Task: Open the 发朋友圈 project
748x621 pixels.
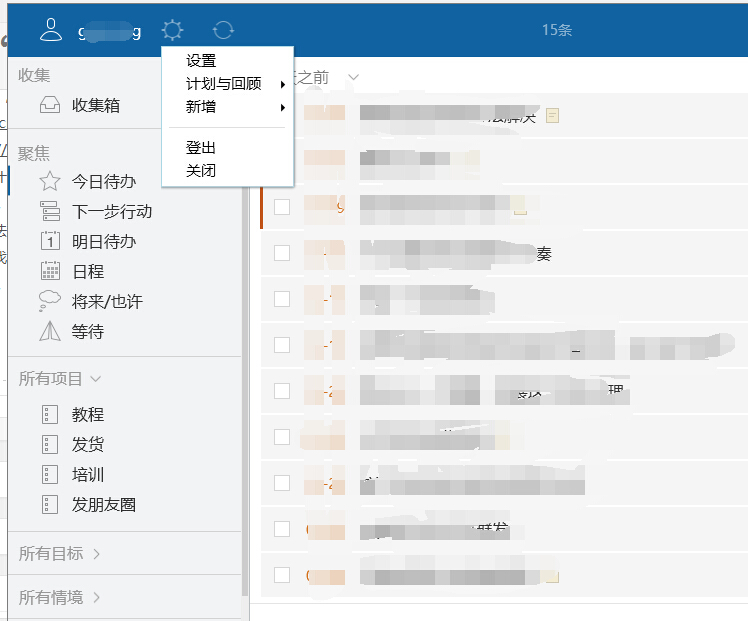Action: click(x=102, y=505)
